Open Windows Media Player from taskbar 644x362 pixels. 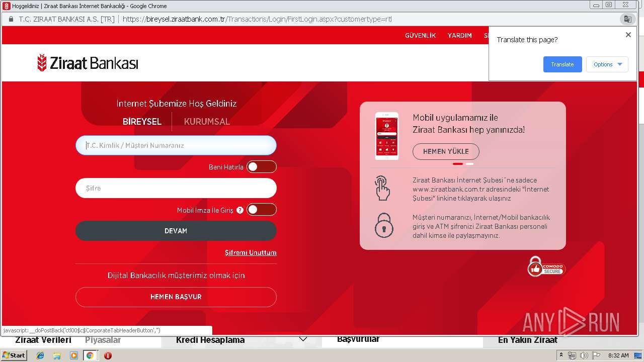click(x=73, y=355)
